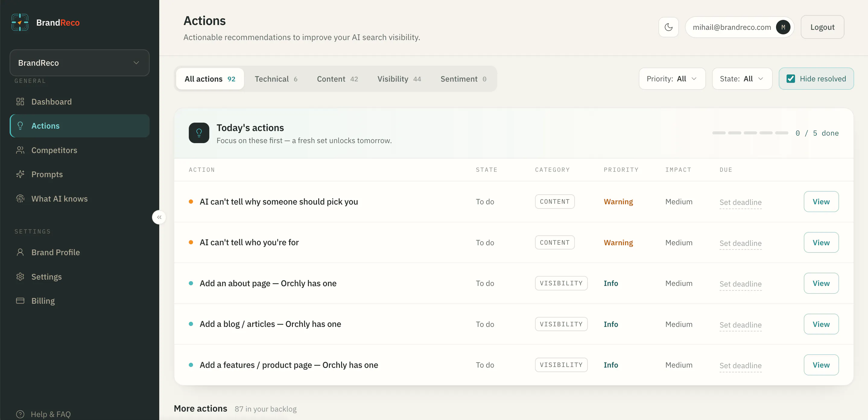868x420 pixels.
Task: Set deadline for 'AI can't tell why' action
Action: point(740,202)
